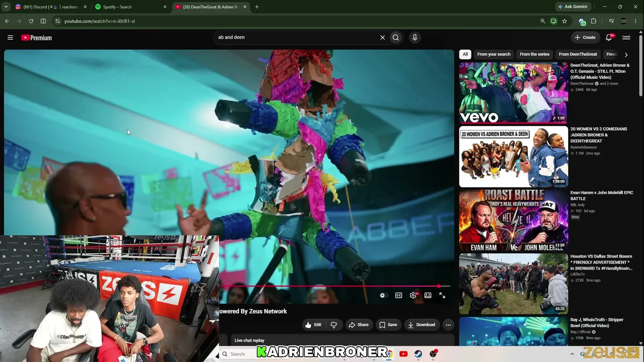Open the Houston VS Dallas Street Boxers thumbnail
This screenshot has height=362, width=644.
point(513,284)
